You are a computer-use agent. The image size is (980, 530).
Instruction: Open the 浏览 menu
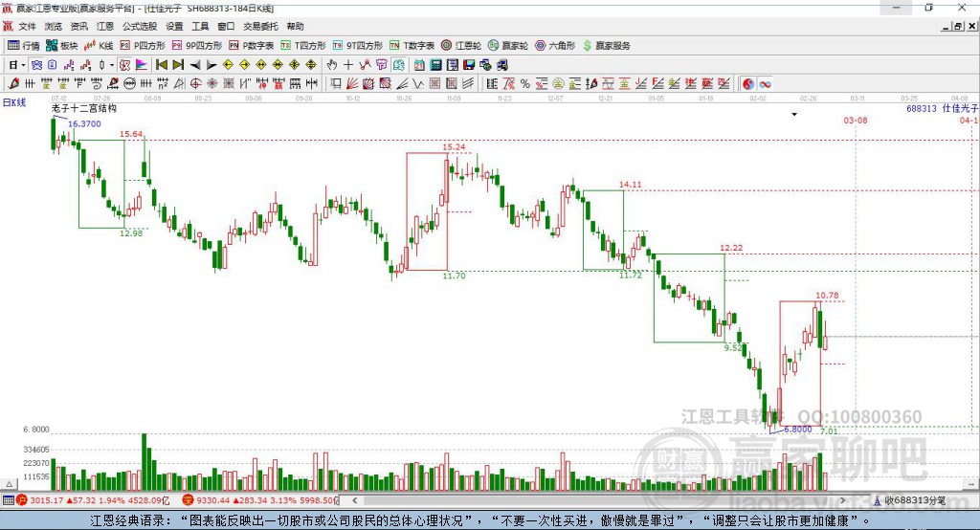[54, 26]
